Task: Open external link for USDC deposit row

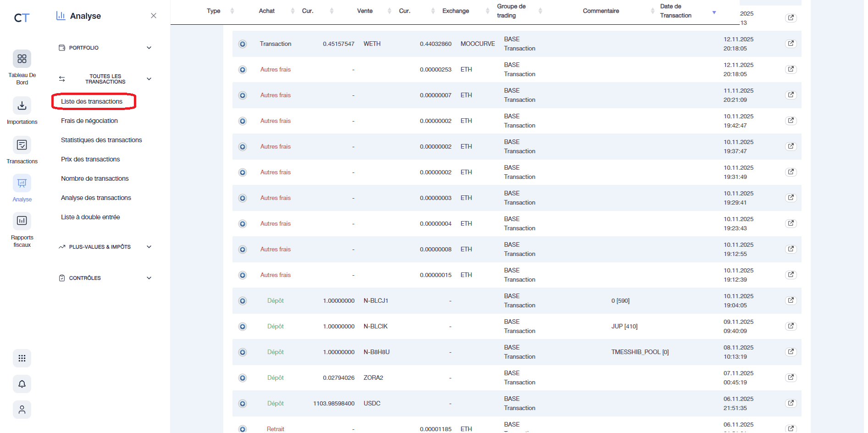Action: coord(791,403)
